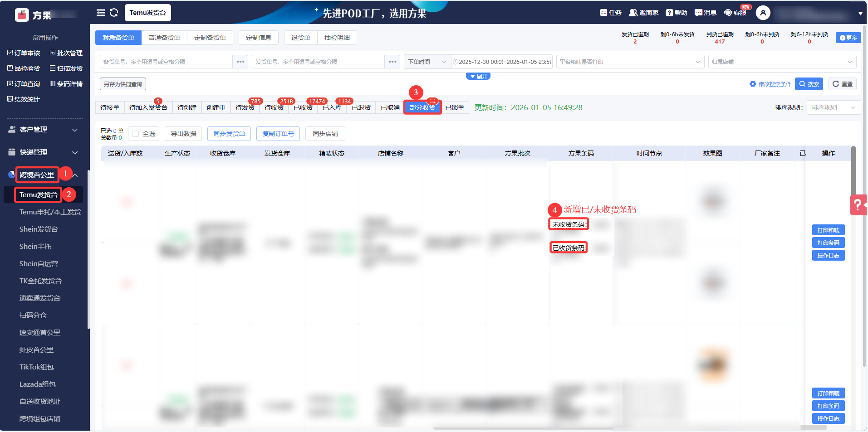Open 自送收货地址 in sidebar
This screenshot has height=432, width=868.
(x=39, y=402)
